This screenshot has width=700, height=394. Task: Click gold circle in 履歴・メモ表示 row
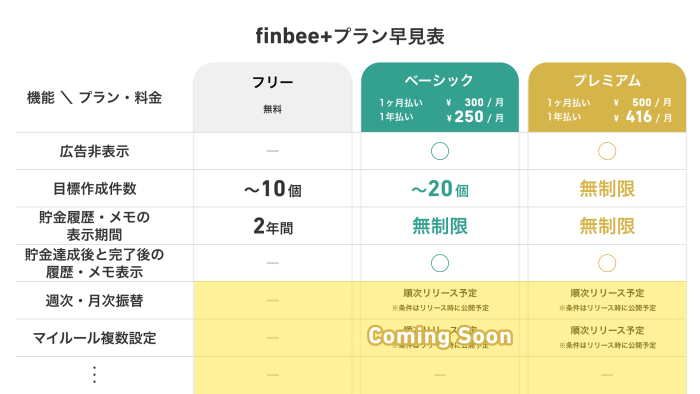(607, 263)
